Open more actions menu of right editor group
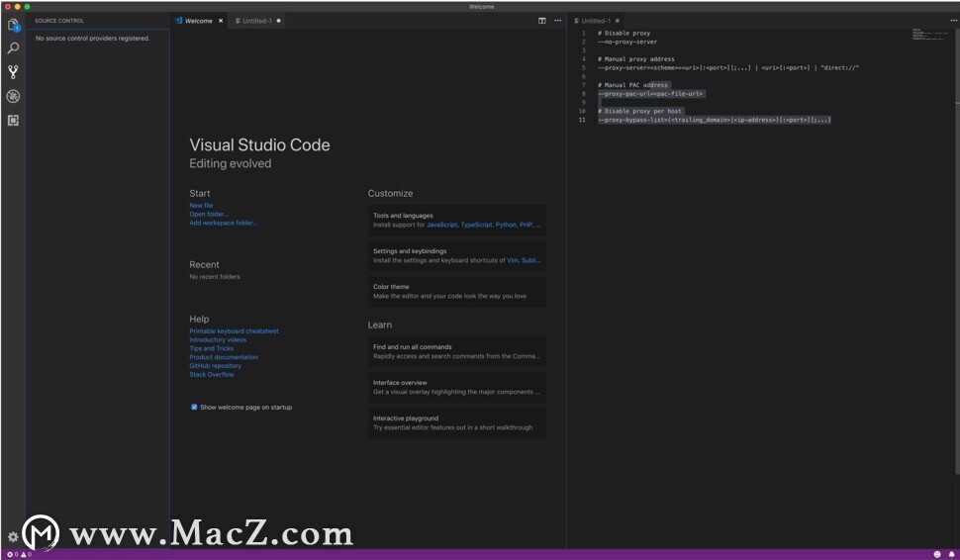The image size is (960, 560). [x=953, y=21]
